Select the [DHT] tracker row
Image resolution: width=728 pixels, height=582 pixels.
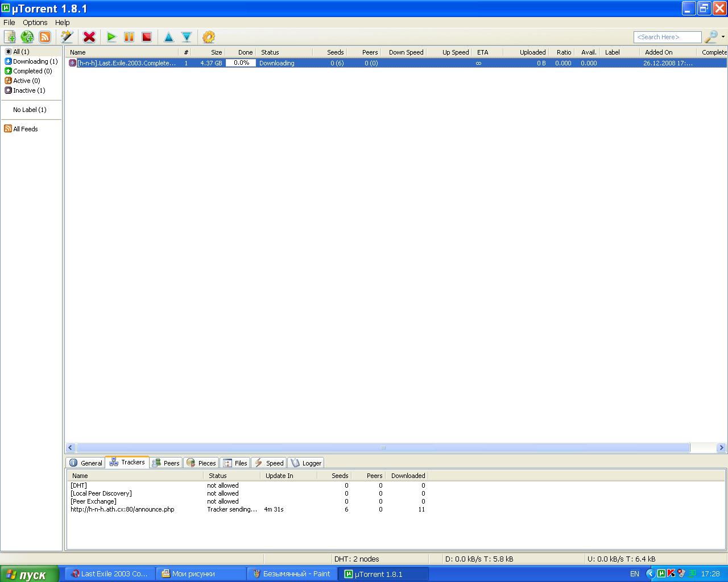247,485
